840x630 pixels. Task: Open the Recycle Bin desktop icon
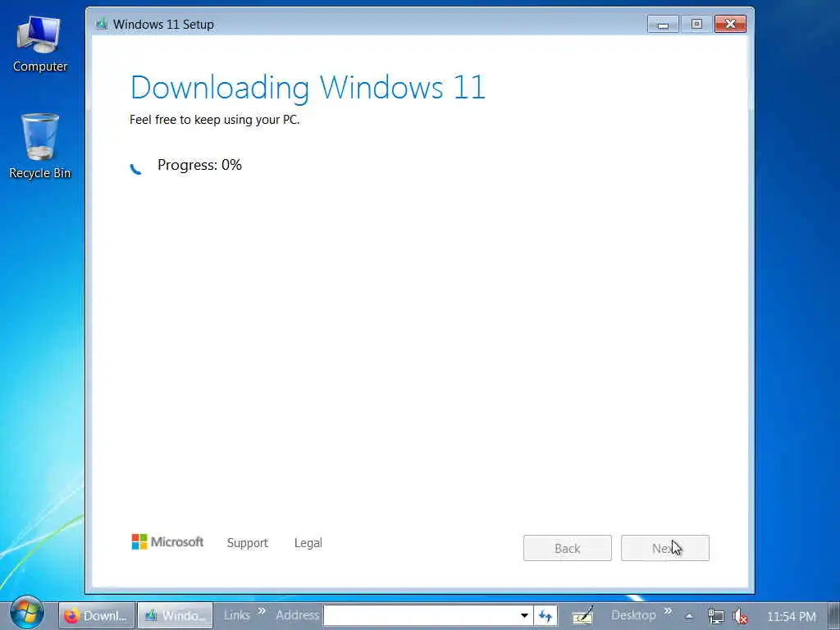(40, 146)
